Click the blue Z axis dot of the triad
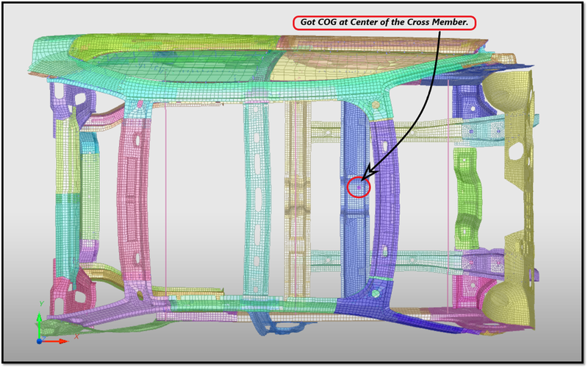 (39, 342)
